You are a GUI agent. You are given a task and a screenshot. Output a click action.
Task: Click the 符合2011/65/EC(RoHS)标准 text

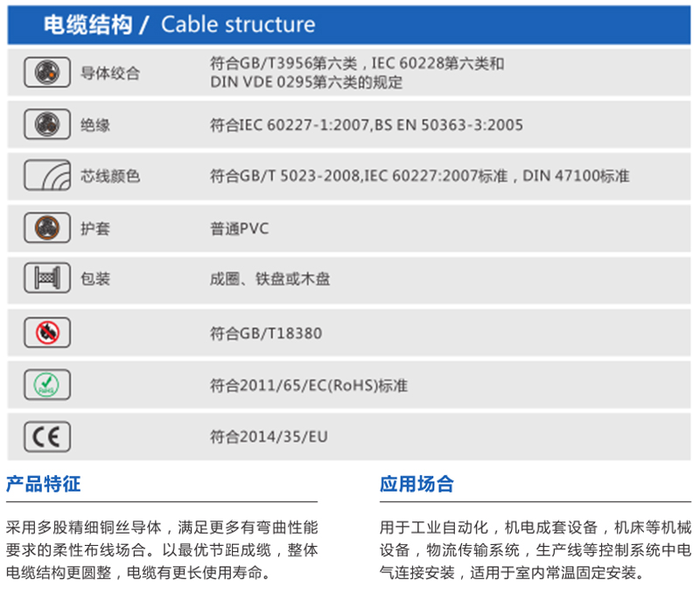[309, 385]
